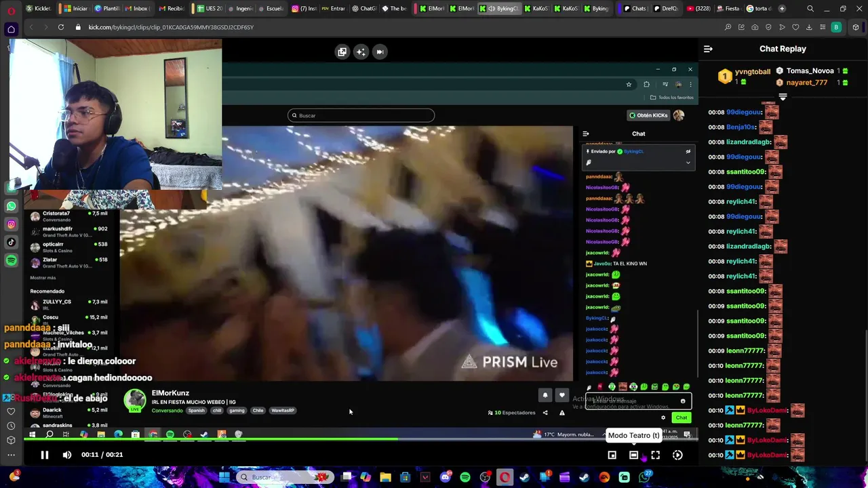Viewport: 868px width, 488px height.
Task: Enter fullscreen with the player icon
Action: pyautogui.click(x=655, y=455)
